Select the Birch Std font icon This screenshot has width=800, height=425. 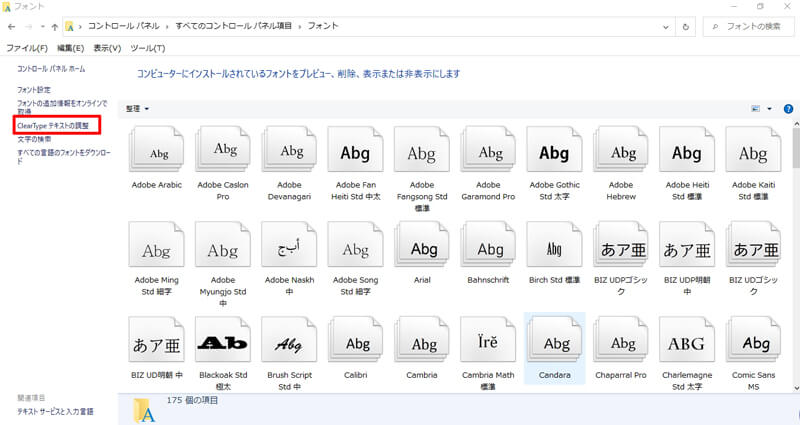click(555, 245)
